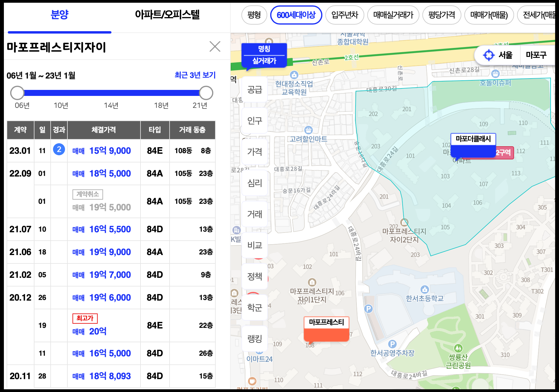Click the 마포프레스티지자이2단지 building icon
The image size is (559, 392).
(x=404, y=222)
